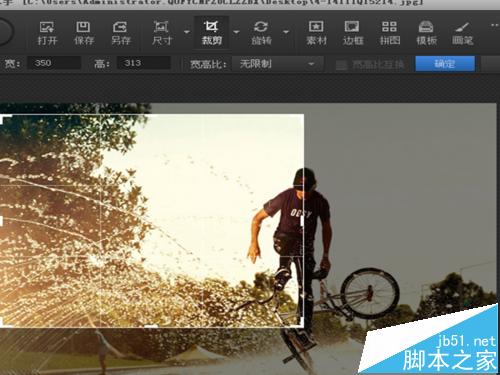Screen dimensions: 500x375
Task: Click the 高 height field showing 313
Action: tap(144, 63)
